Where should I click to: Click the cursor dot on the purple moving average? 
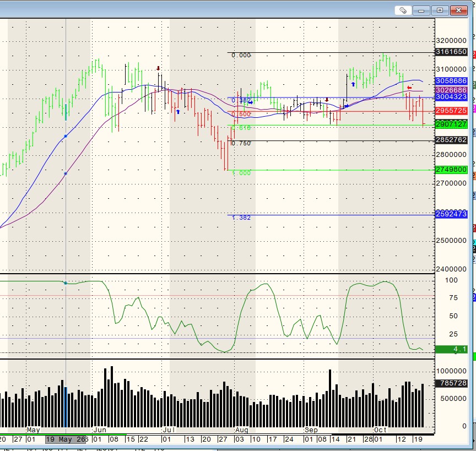66,173
